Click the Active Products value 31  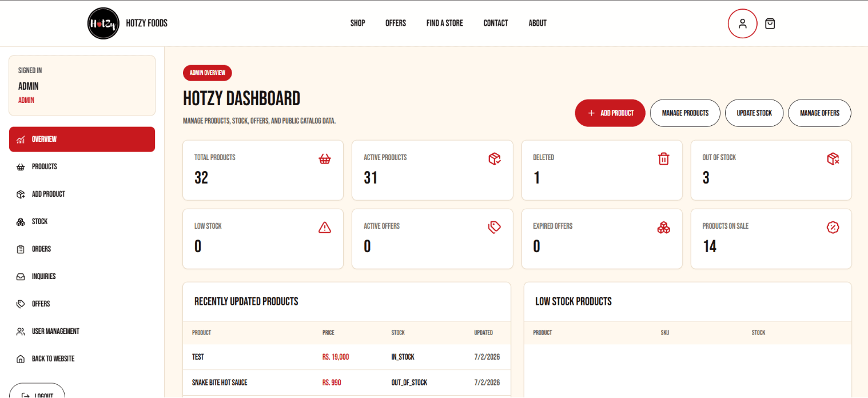(371, 178)
